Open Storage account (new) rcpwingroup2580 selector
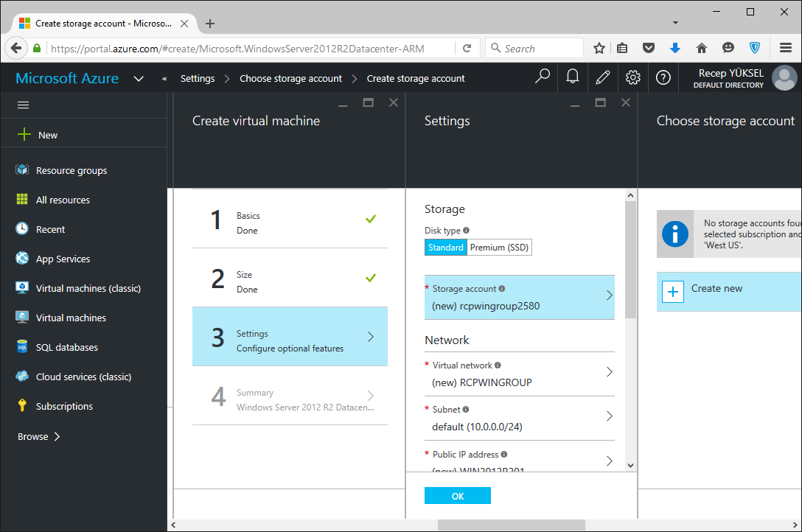The width and height of the screenshot is (802, 532). [x=519, y=298]
